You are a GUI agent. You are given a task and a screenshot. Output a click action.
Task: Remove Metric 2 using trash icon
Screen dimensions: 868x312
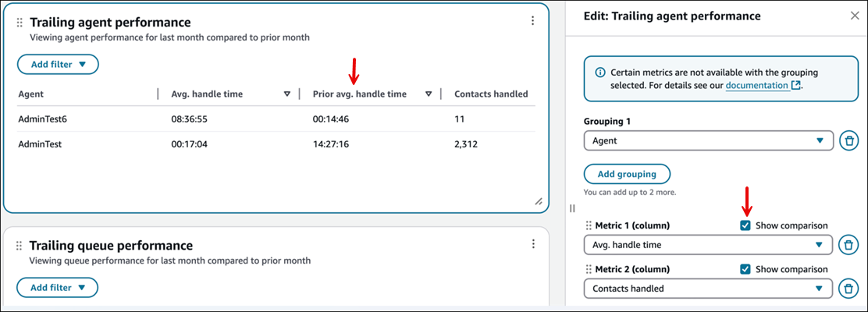pos(848,289)
